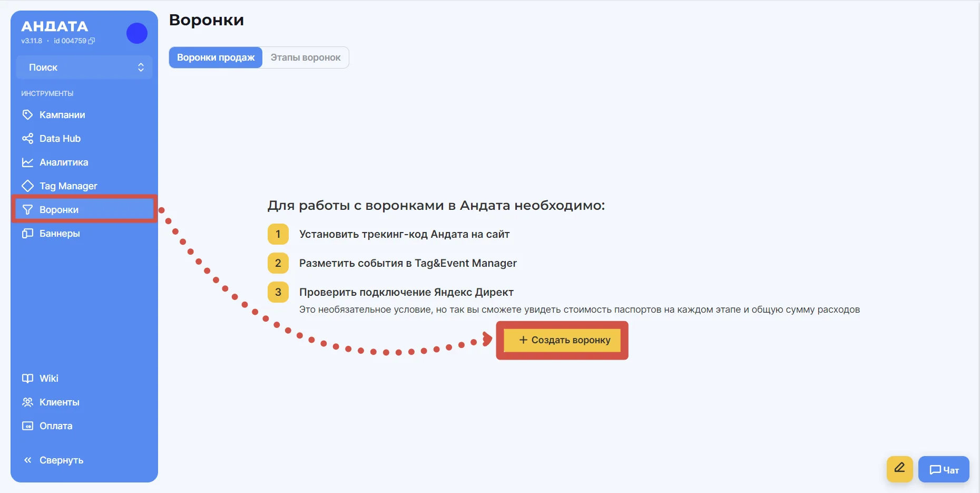Click the chat bubble icon in Чат button
980x493 pixels.
935,470
